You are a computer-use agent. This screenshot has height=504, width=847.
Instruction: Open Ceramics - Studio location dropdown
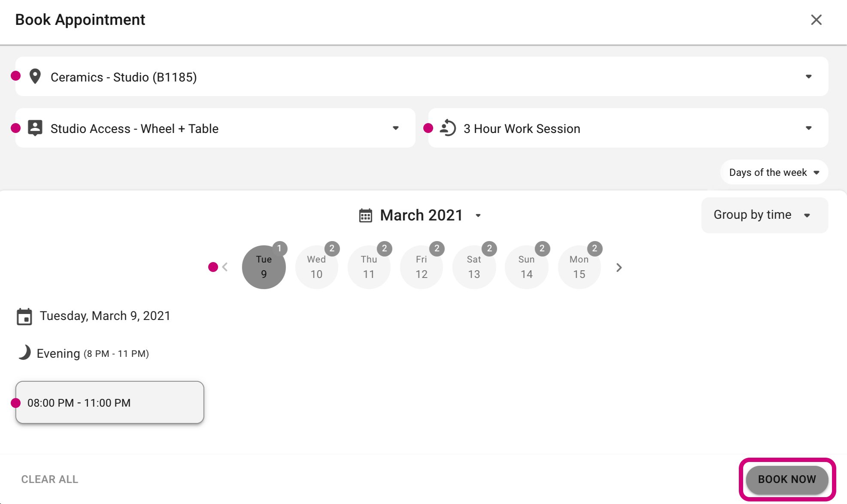tap(422, 76)
